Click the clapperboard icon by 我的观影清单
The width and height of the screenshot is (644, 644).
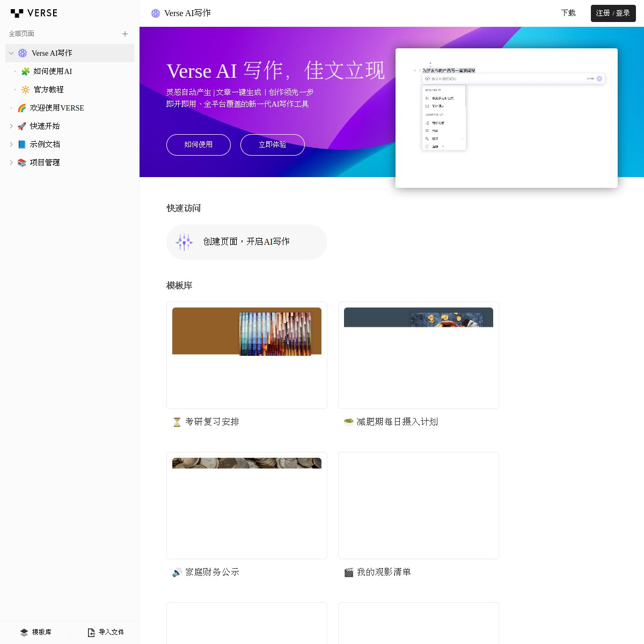[x=349, y=573]
